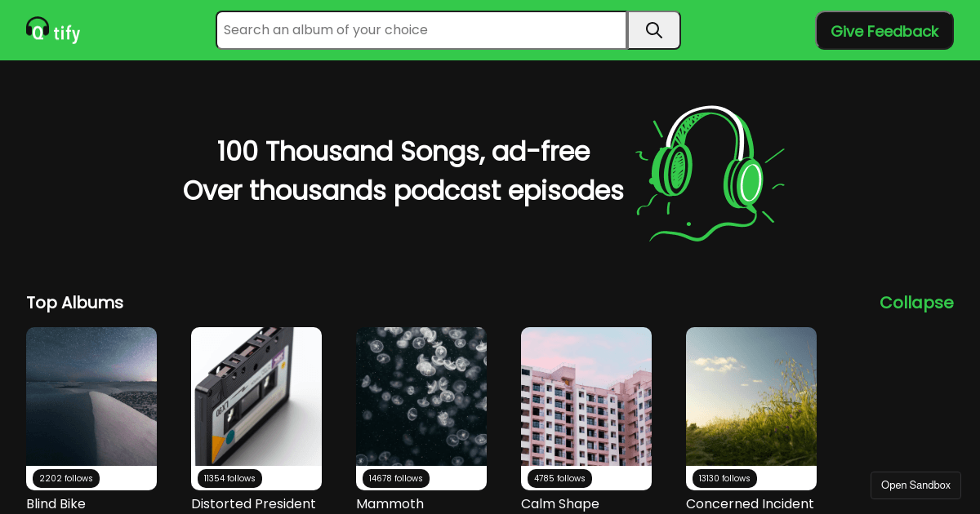Image resolution: width=980 pixels, height=514 pixels.
Task: Open the Concerned Incident grass cover
Action: (751, 397)
